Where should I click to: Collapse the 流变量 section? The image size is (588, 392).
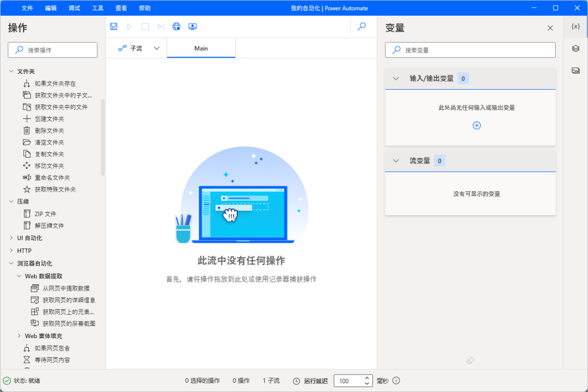(396, 161)
